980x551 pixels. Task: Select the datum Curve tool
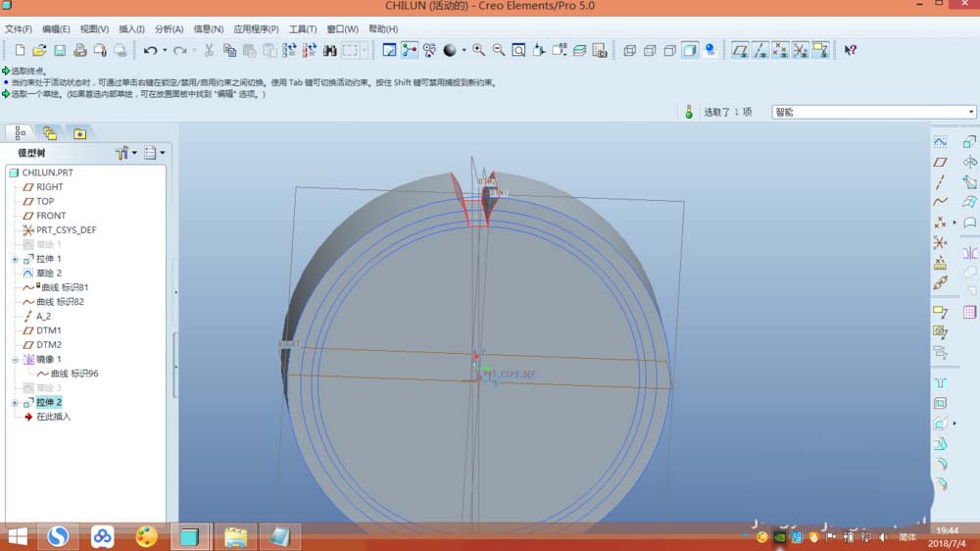pyautogui.click(x=940, y=202)
